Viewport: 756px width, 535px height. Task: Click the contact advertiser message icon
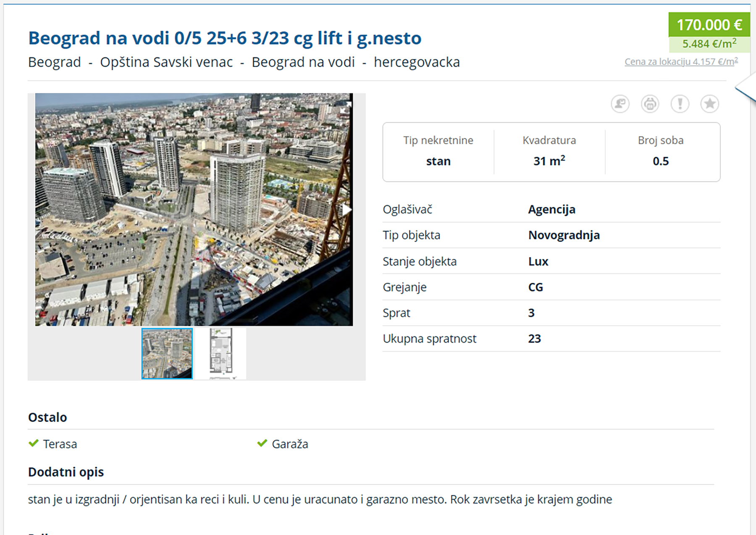click(620, 103)
